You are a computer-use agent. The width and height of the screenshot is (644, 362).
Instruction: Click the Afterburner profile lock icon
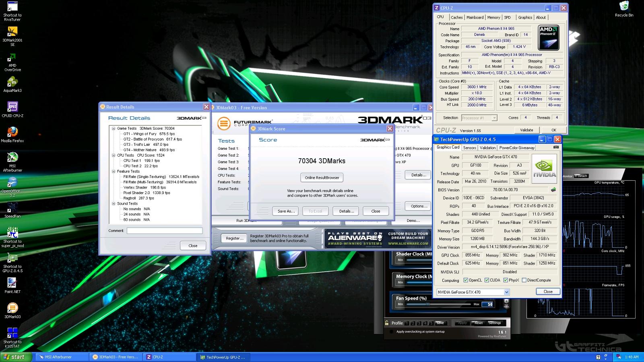point(387,323)
